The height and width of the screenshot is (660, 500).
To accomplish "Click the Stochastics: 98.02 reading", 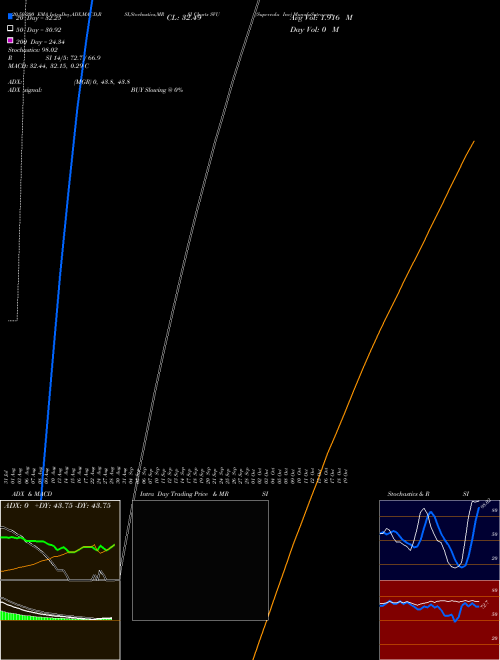I will pyautogui.click(x=33, y=50).
